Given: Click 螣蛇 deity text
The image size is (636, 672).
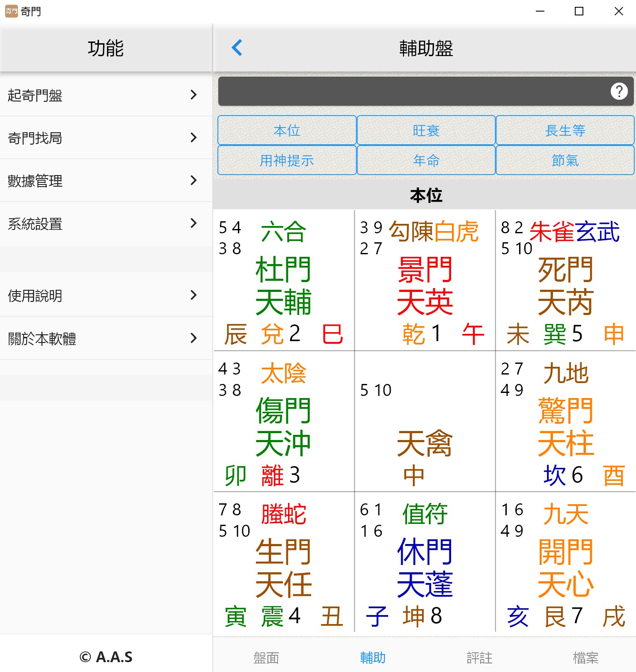Looking at the screenshot, I should click(x=283, y=514).
